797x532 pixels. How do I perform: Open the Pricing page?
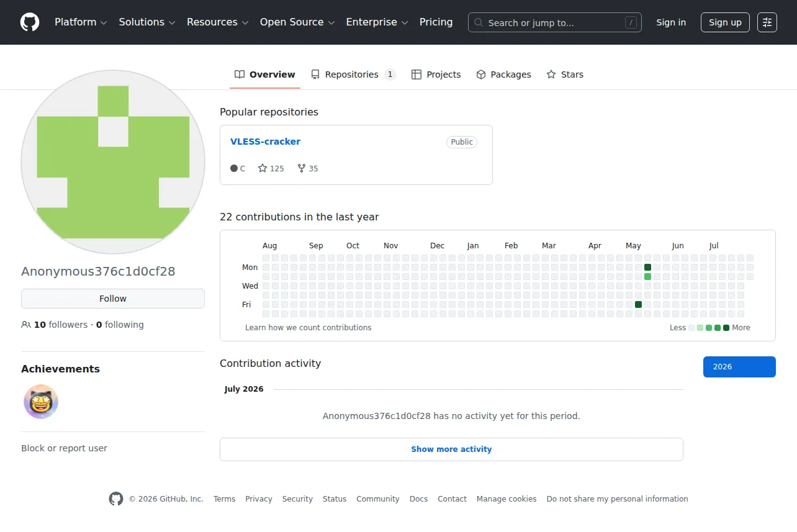(x=436, y=22)
